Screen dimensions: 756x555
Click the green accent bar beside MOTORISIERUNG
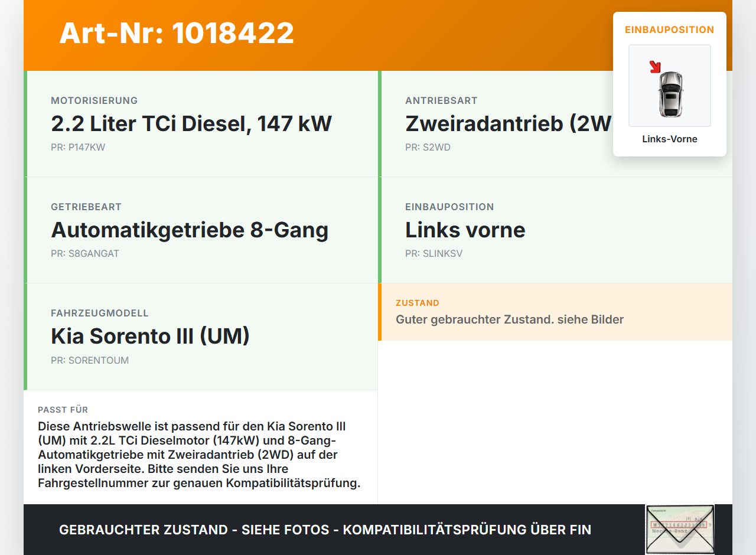[x=25, y=123]
